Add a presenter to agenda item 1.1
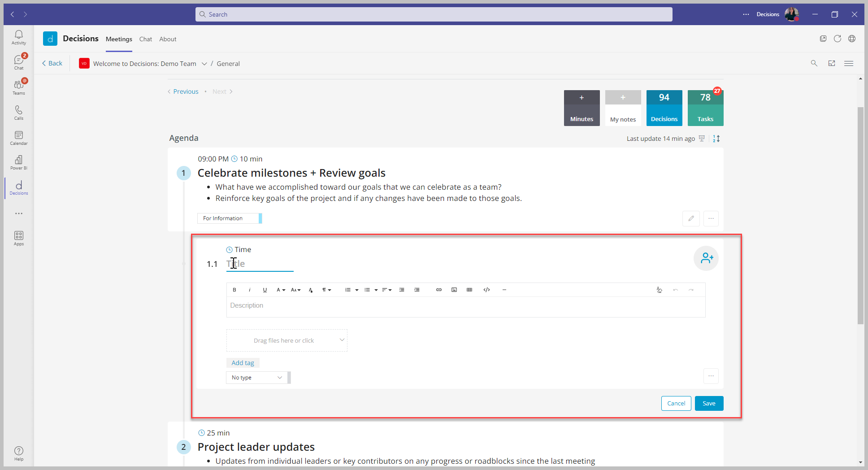 click(706, 258)
